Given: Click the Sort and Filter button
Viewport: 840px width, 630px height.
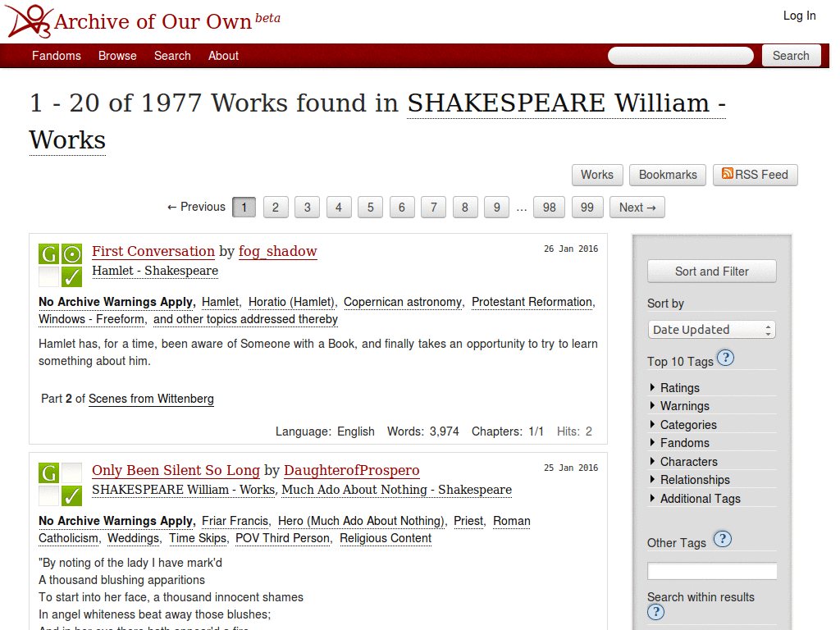Looking at the screenshot, I should click(x=712, y=271).
